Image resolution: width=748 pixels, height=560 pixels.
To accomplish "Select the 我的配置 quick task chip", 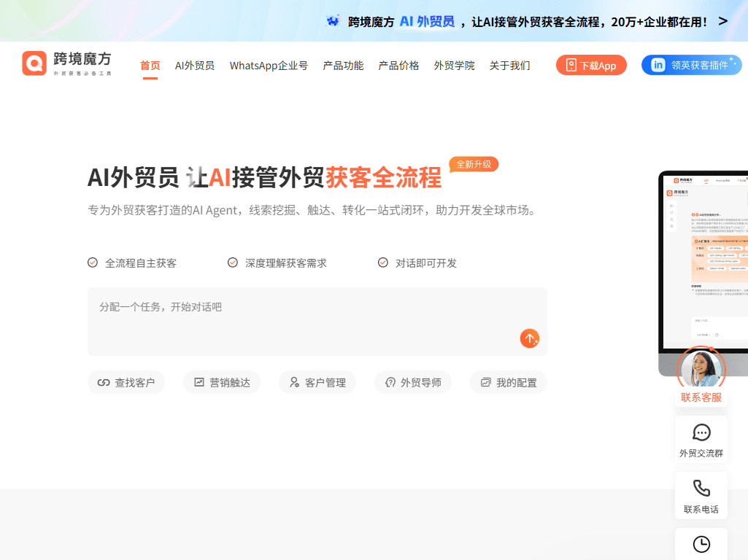I will click(509, 382).
